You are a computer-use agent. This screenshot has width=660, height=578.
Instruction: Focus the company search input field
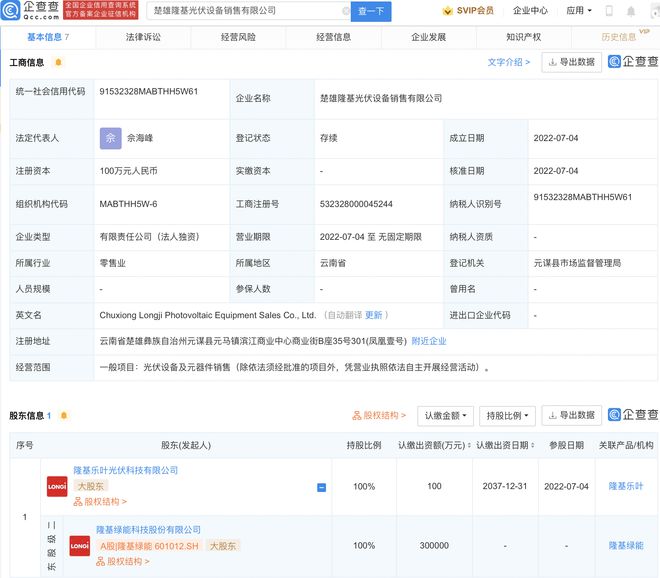(246, 11)
